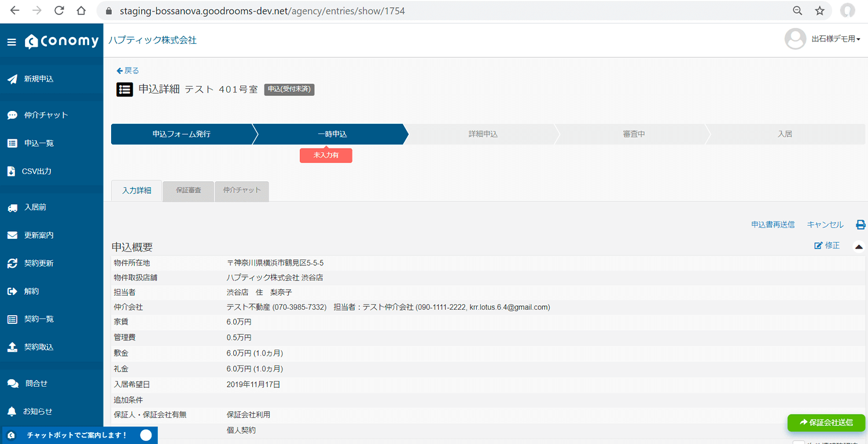Open the 仲介チャット tab in the details
Screen dimensions: 868x444
tap(242, 191)
